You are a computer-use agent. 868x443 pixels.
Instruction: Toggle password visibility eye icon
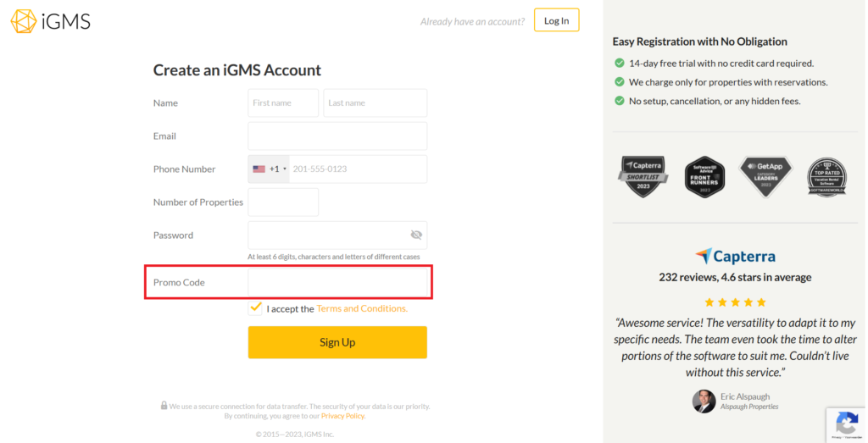pos(415,235)
